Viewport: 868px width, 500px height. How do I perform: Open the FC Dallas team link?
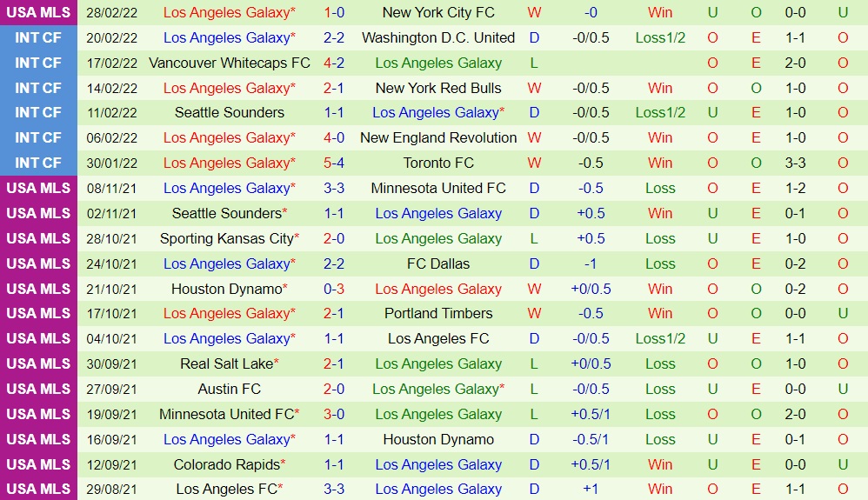(438, 263)
